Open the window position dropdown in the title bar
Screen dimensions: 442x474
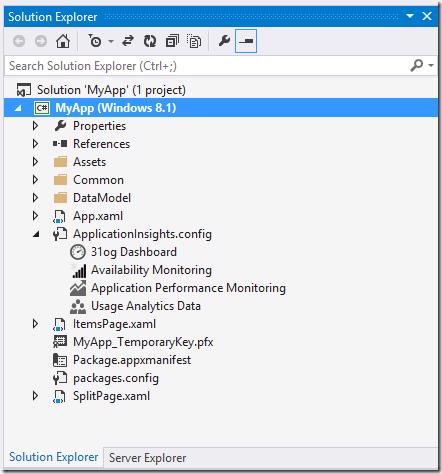pyautogui.click(x=410, y=16)
